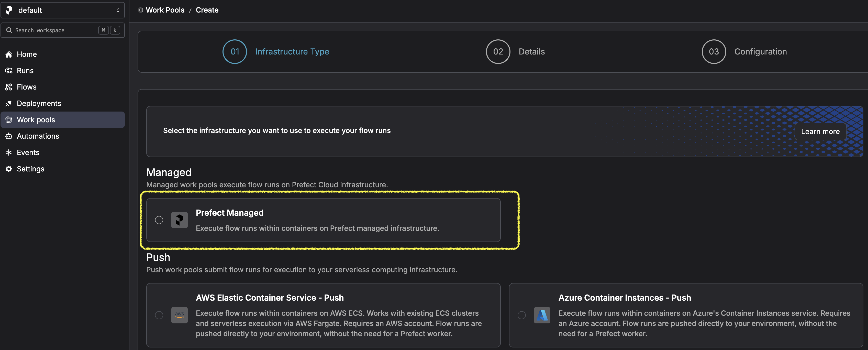The height and width of the screenshot is (350, 868).
Task: Open the Work pools sidebar item
Action: 63,120
